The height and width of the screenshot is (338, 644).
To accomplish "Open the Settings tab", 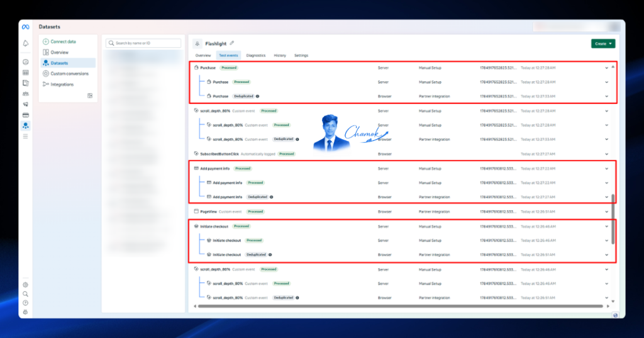I will [301, 55].
